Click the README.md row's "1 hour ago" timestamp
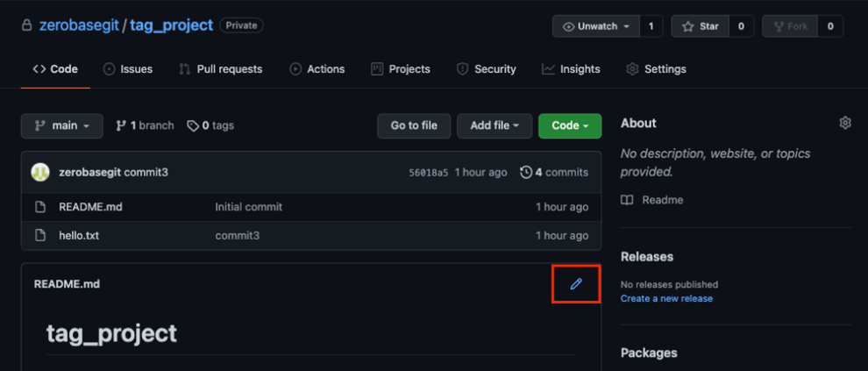 coord(562,207)
